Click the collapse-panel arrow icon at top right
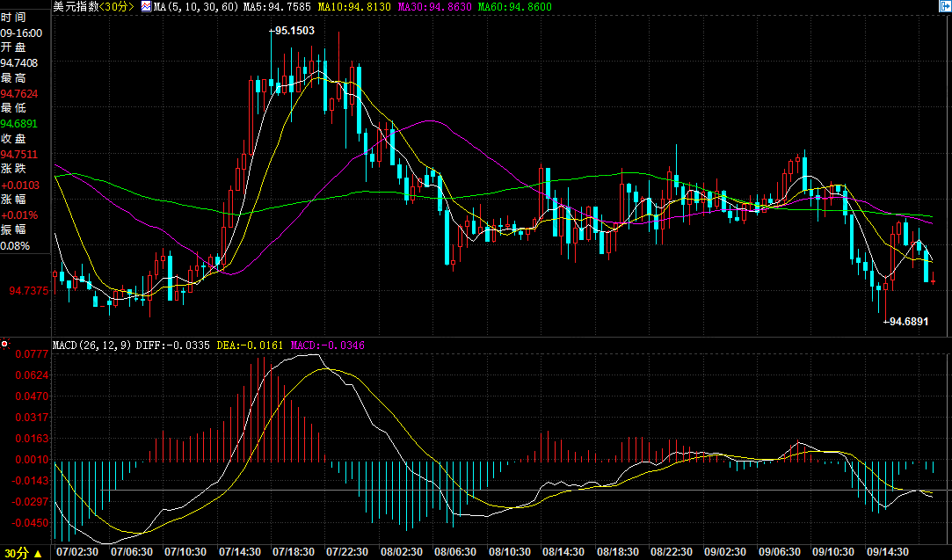 (x=945, y=6)
